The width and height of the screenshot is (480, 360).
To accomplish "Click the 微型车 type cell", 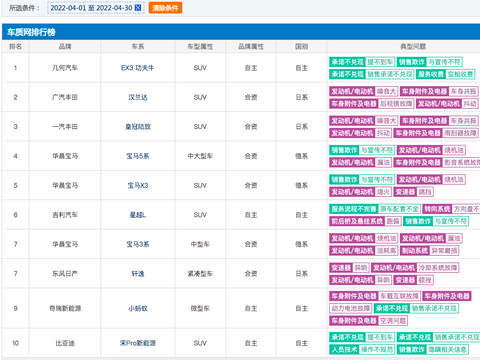I will point(200,308).
